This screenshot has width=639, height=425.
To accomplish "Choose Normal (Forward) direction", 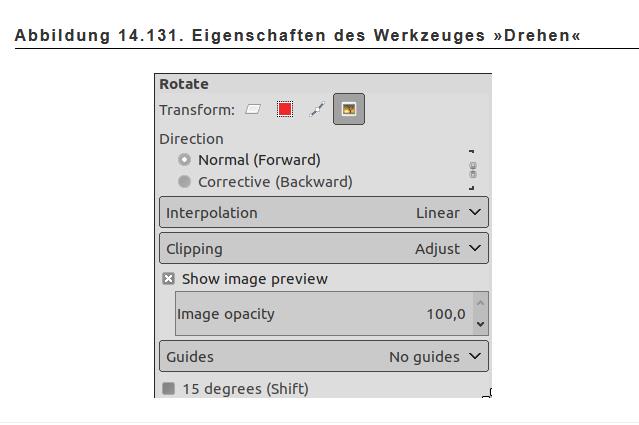I will tap(184, 160).
